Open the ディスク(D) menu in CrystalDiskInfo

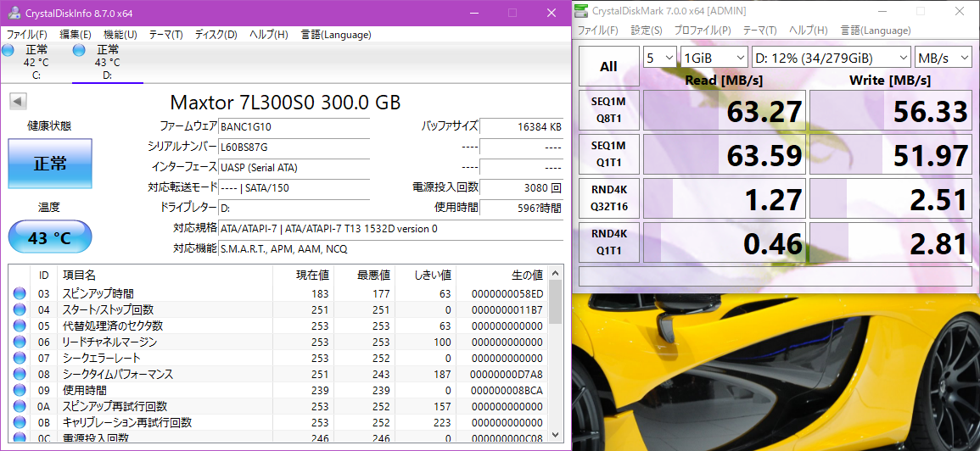pyautogui.click(x=216, y=35)
